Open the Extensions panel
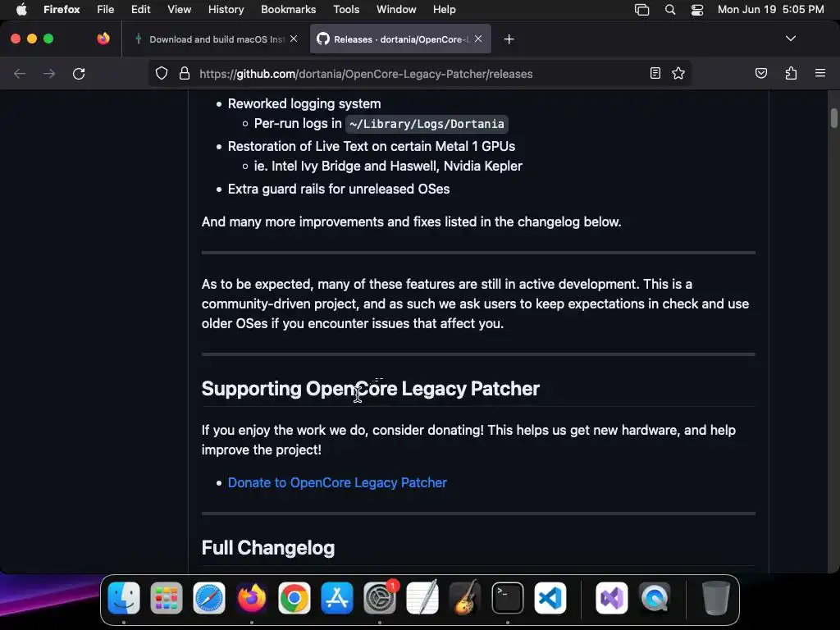 coord(791,73)
